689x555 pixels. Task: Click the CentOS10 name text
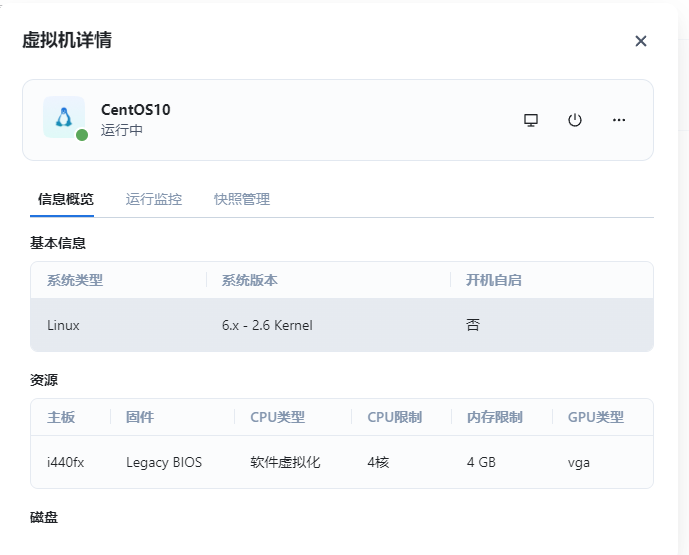pos(136,109)
